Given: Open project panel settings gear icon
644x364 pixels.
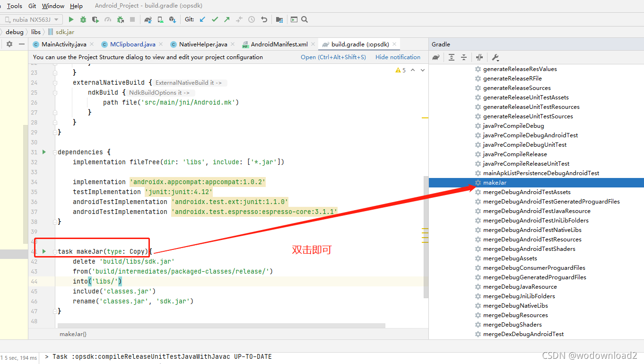Looking at the screenshot, I should pyautogui.click(x=9, y=44).
